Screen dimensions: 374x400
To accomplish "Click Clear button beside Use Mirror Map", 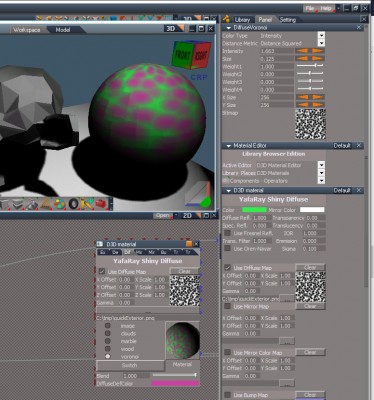I will [310, 306].
